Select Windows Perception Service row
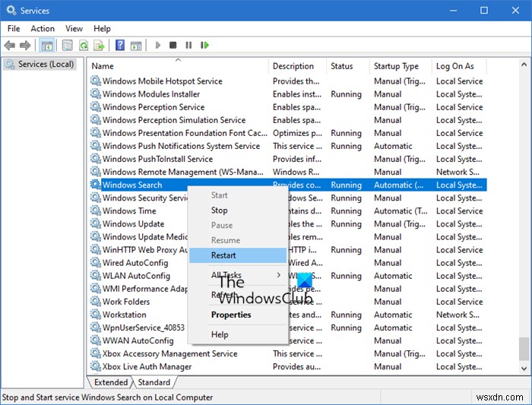This screenshot has width=532, height=405. 288,107
